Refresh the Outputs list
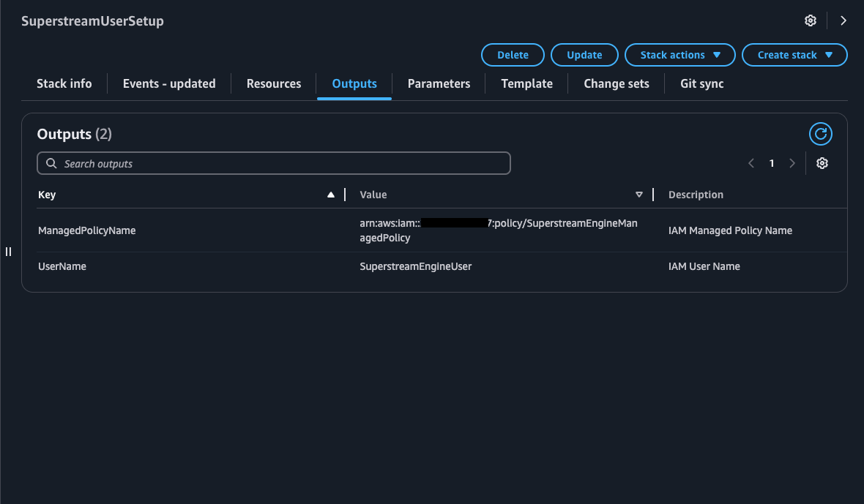 pos(821,134)
